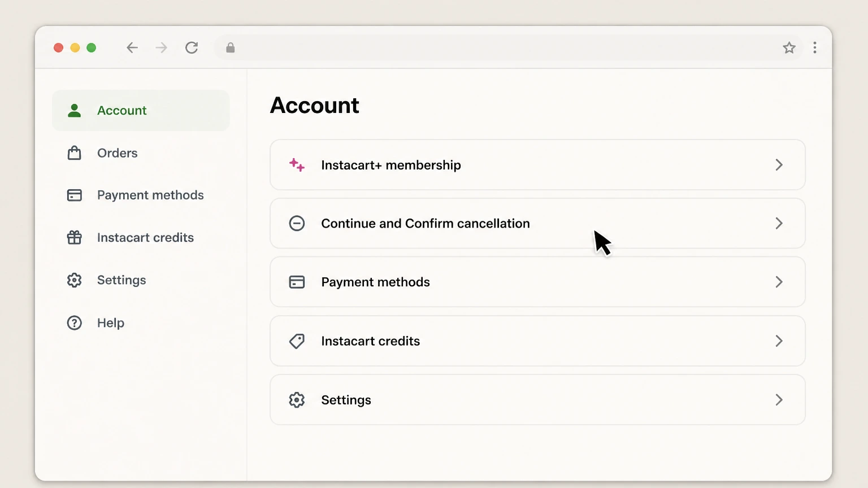Open Payment methods row in main panel
Viewport: 868px width, 488px height.
click(x=537, y=282)
